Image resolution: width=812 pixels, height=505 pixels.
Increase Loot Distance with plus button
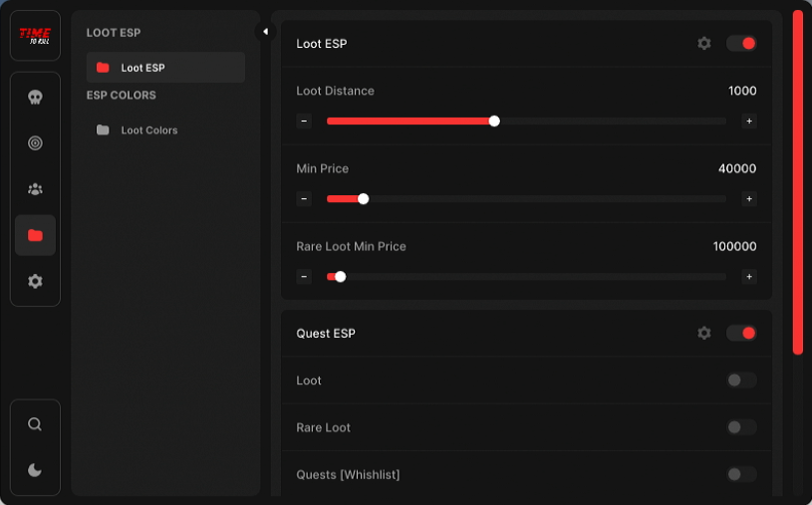coord(749,122)
